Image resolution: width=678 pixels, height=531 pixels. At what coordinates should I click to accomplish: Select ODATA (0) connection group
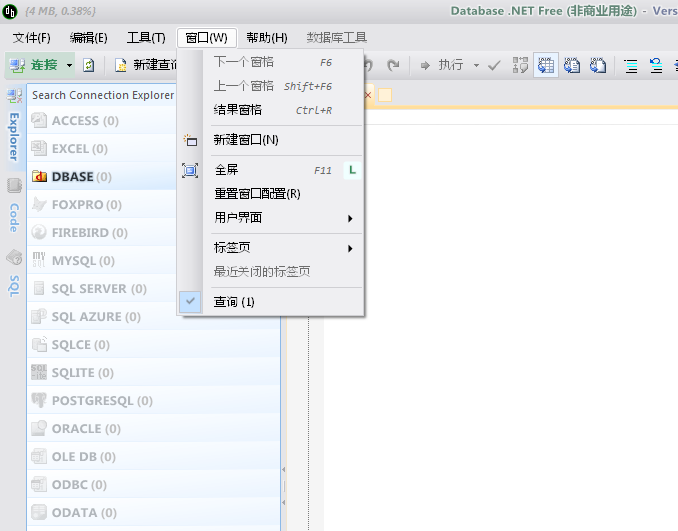pos(154,512)
